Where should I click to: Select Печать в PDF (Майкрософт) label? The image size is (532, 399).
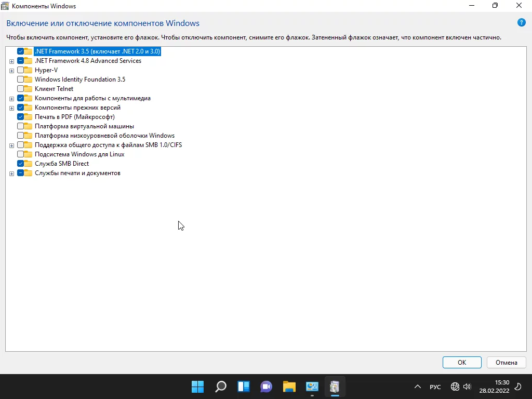[75, 117]
